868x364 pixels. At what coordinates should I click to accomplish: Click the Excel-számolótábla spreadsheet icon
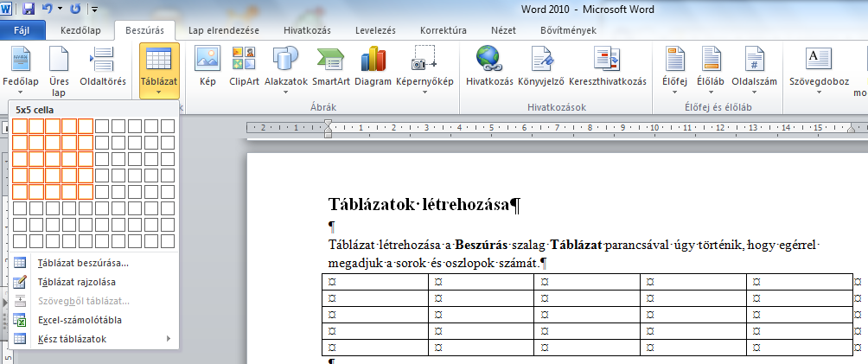(20, 320)
